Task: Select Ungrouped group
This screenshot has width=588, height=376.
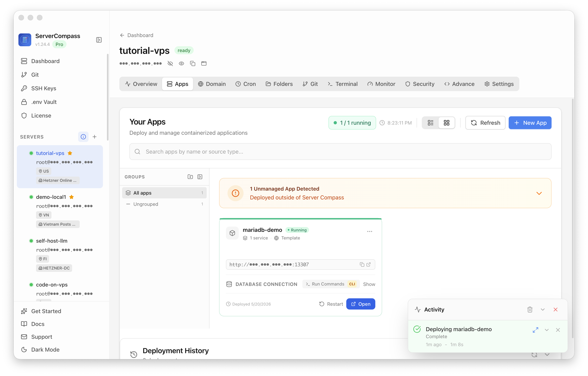Action: click(164, 204)
